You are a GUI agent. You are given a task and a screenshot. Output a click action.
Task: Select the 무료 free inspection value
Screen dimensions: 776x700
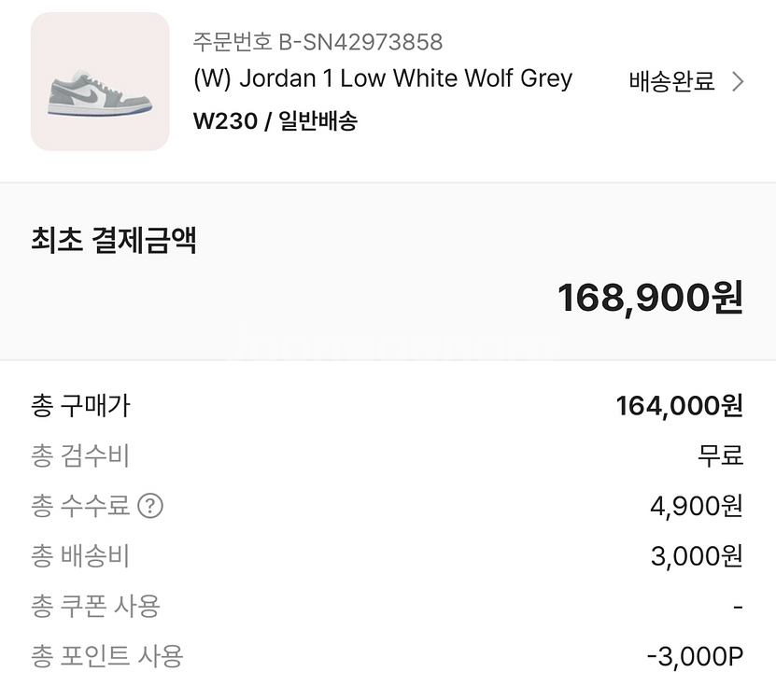(x=721, y=455)
